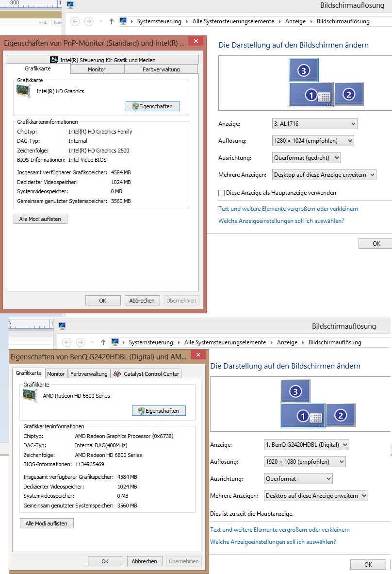Click control panel icon in upper address bar

[123, 21]
